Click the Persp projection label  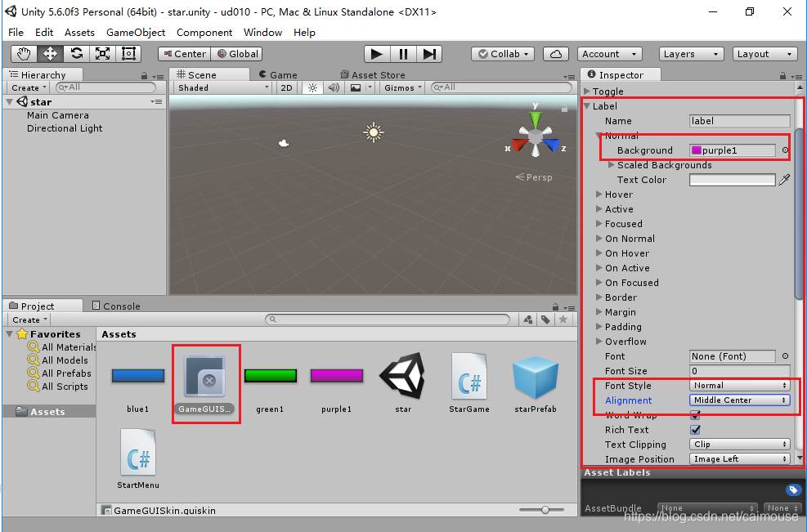click(x=534, y=177)
